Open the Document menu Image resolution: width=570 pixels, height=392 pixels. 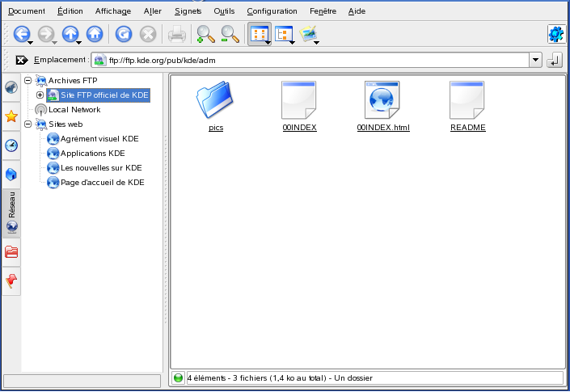pyautogui.click(x=27, y=11)
